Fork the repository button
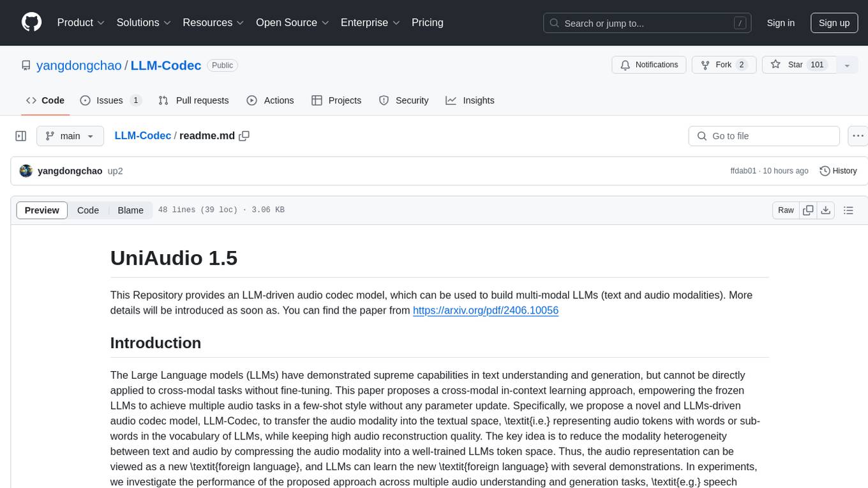Screen dimensions: 868x488 pyautogui.click(x=724, y=65)
